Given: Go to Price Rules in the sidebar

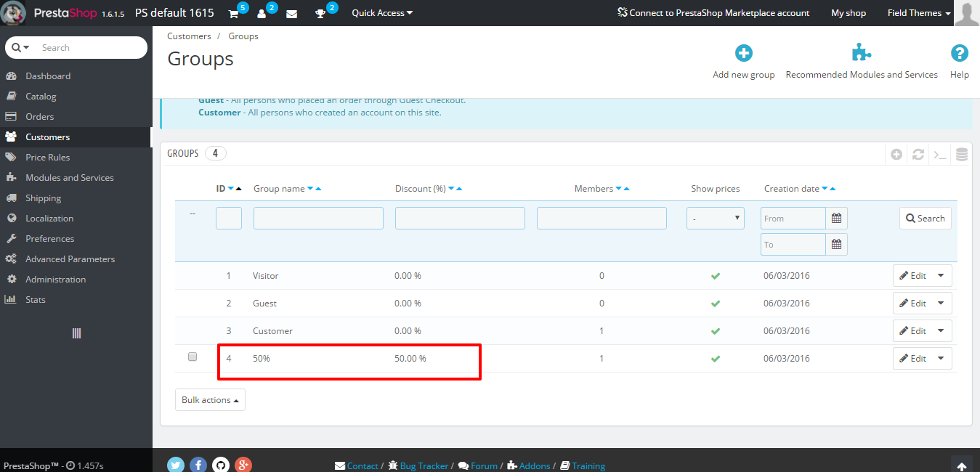Looking at the screenshot, I should [x=47, y=158].
